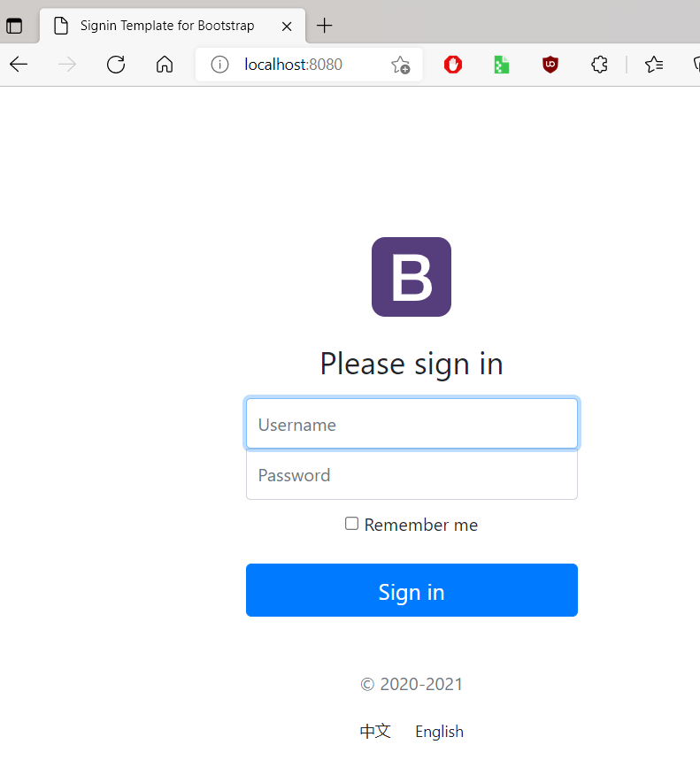This screenshot has height=783, width=700.
Task: Switch language to 中文
Action: click(375, 732)
